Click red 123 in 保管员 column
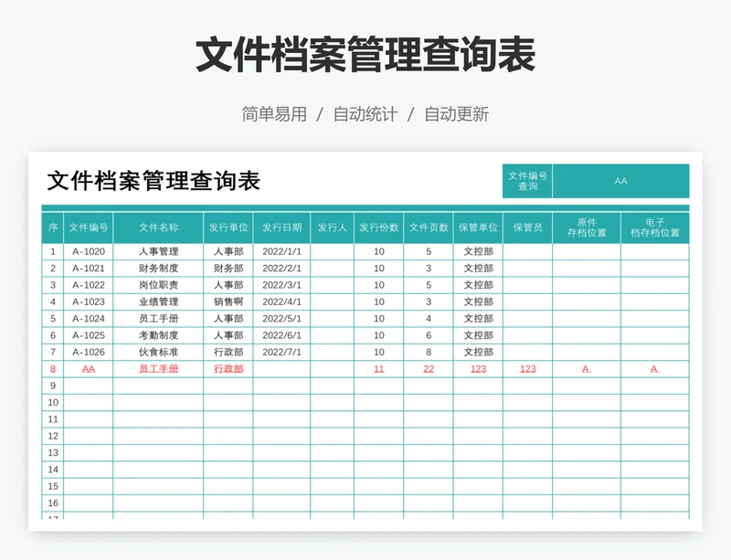Image resolution: width=731 pixels, height=560 pixels. (527, 369)
